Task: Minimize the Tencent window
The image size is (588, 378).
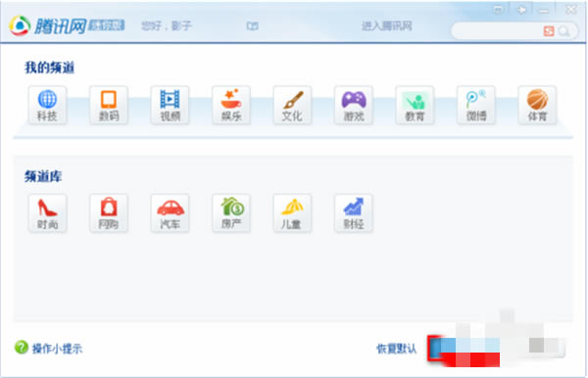Action: click(x=544, y=11)
